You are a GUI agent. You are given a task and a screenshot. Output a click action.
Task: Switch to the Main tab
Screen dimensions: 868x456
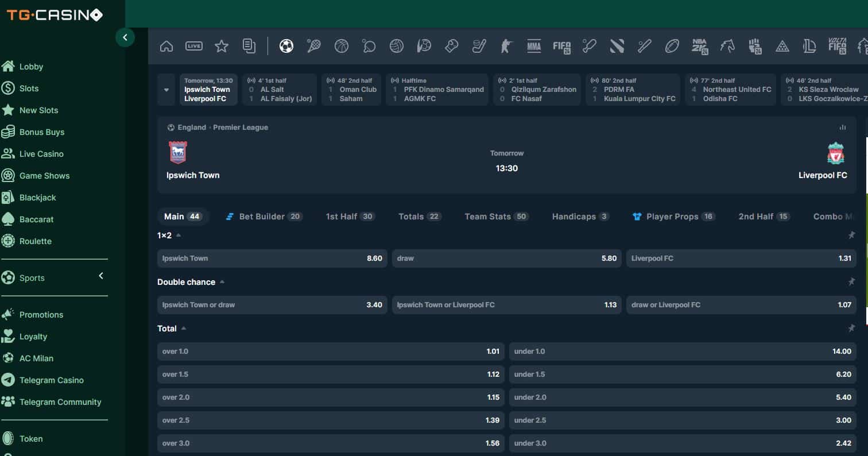click(183, 217)
